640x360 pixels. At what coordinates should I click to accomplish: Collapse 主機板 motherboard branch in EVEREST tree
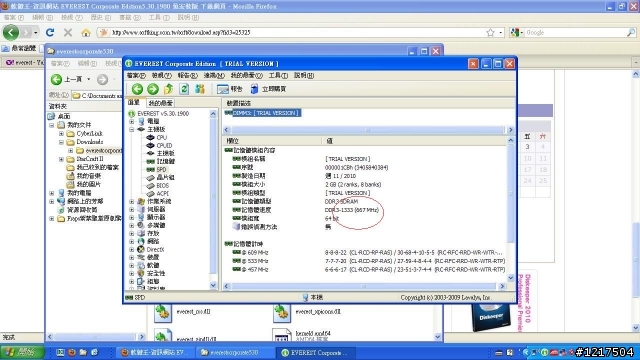pyautogui.click(x=132, y=129)
